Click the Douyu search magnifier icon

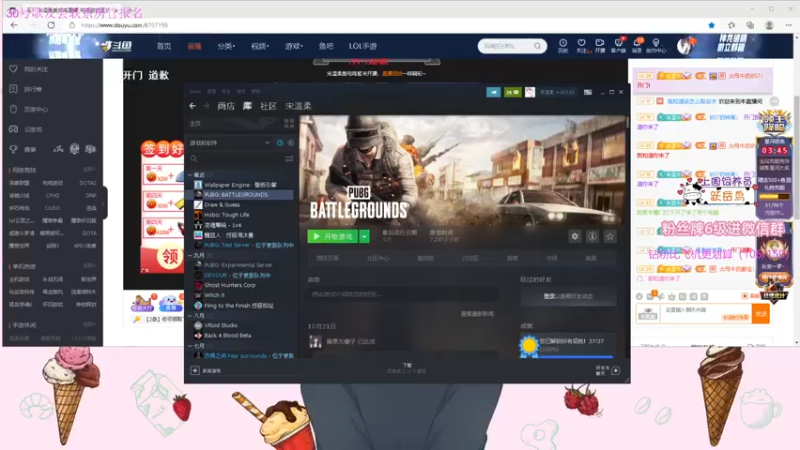[x=537, y=46]
